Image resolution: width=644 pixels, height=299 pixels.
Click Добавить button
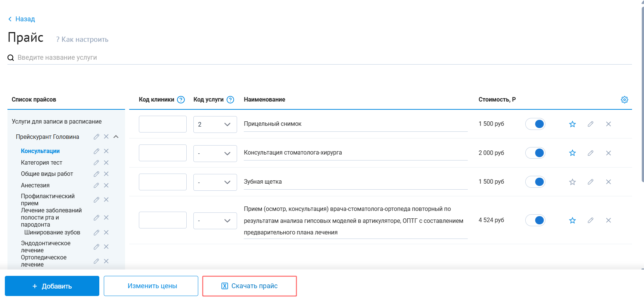coord(52,286)
